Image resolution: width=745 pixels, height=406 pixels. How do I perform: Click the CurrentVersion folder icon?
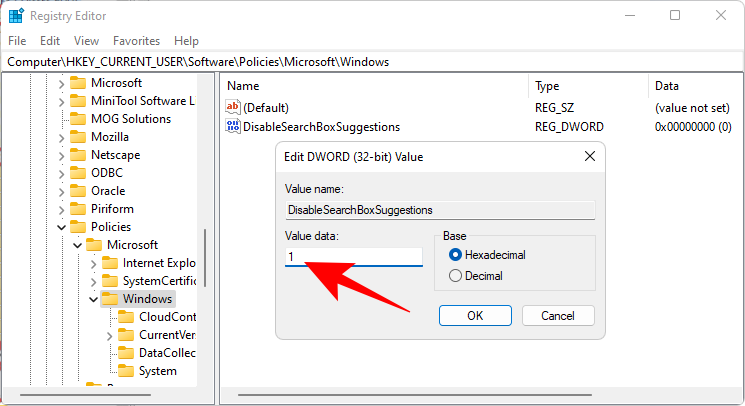pyautogui.click(x=126, y=335)
